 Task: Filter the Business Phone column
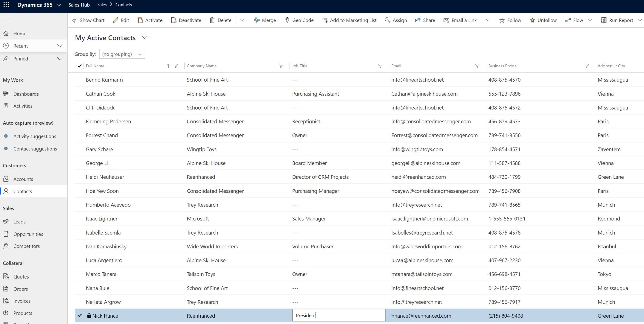pos(586,66)
